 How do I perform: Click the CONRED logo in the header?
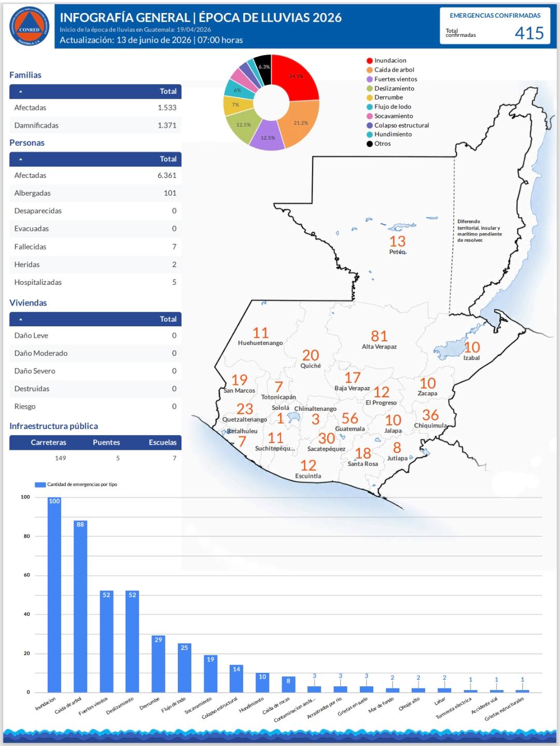click(x=29, y=27)
